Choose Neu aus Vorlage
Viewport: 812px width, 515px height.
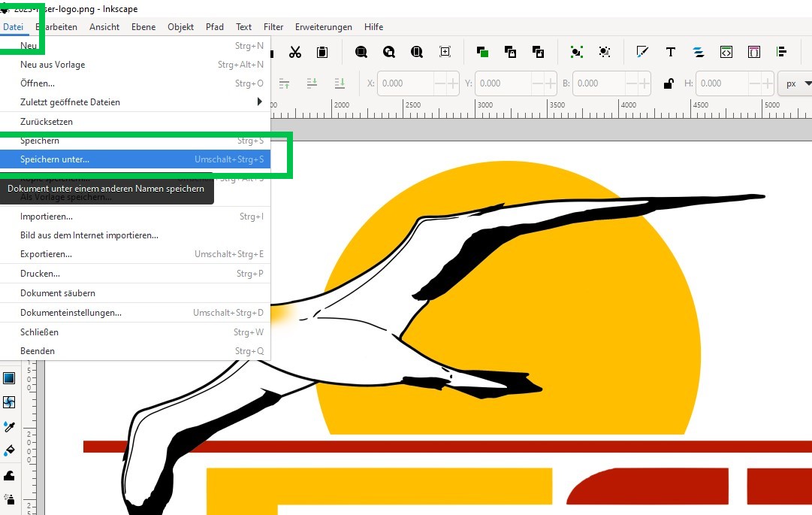[135, 64]
